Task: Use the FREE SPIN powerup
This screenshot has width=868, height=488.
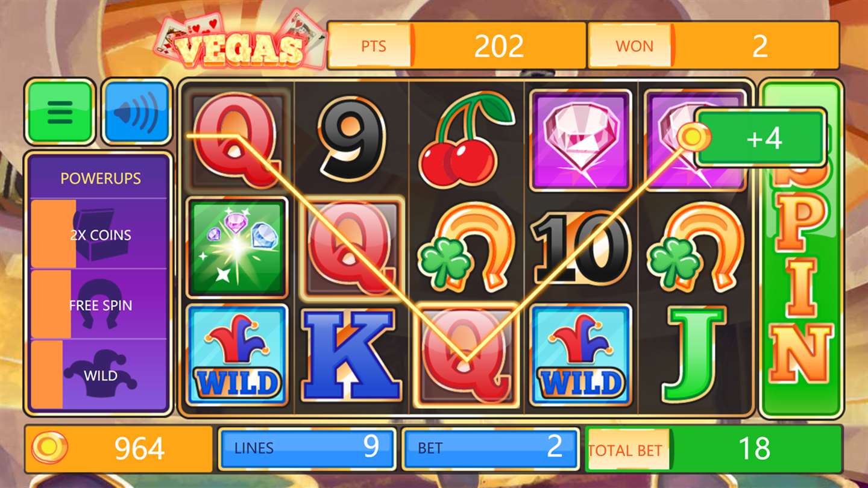Action: tap(98, 305)
